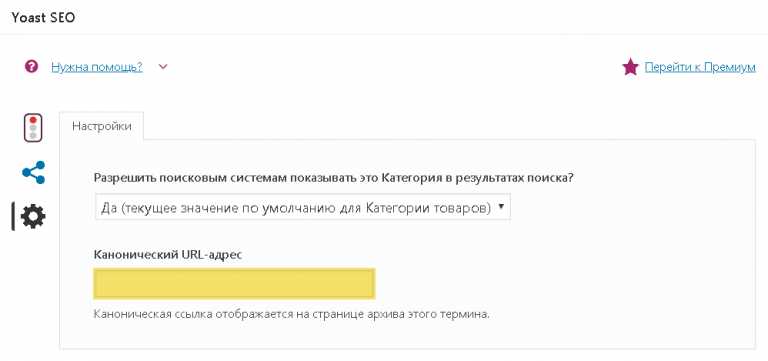Image resolution: width=768 pixels, height=361 pixels.
Task: Click the "Канонический URL-адрес" field label
Action: (x=168, y=255)
